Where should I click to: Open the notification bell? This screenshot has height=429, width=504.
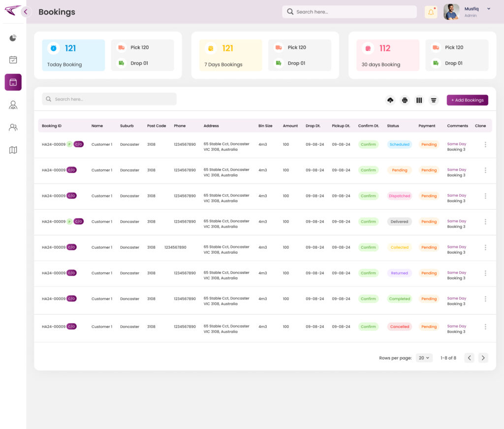click(x=431, y=12)
